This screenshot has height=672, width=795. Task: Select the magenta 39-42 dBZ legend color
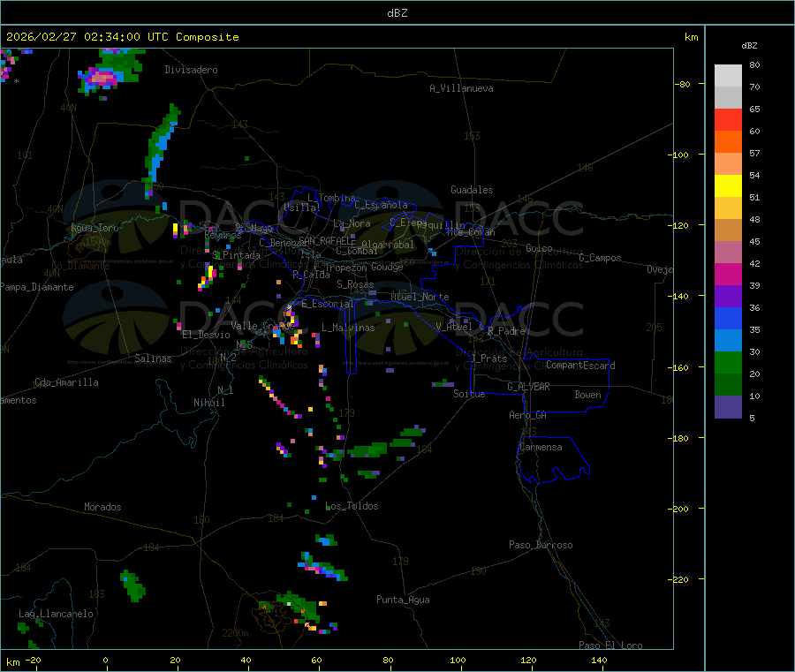(728, 274)
